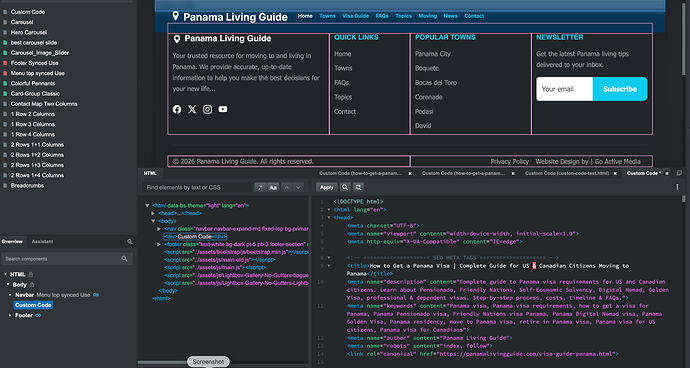The image size is (690, 368).
Task: Click the icon beside Breadcrumbs component
Action: (x=5, y=186)
